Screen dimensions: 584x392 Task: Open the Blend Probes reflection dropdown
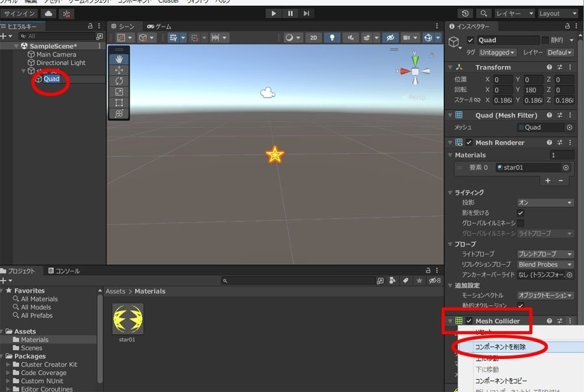click(x=545, y=264)
